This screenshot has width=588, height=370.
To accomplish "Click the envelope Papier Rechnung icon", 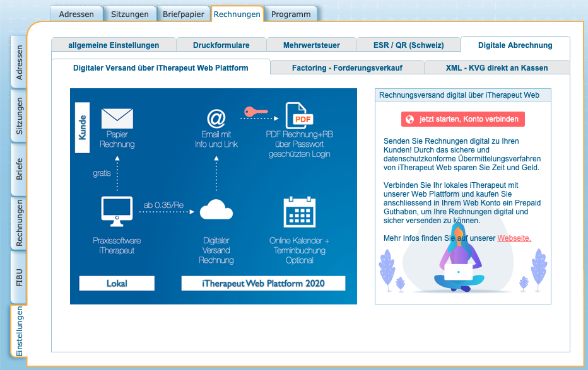I will (117, 119).
